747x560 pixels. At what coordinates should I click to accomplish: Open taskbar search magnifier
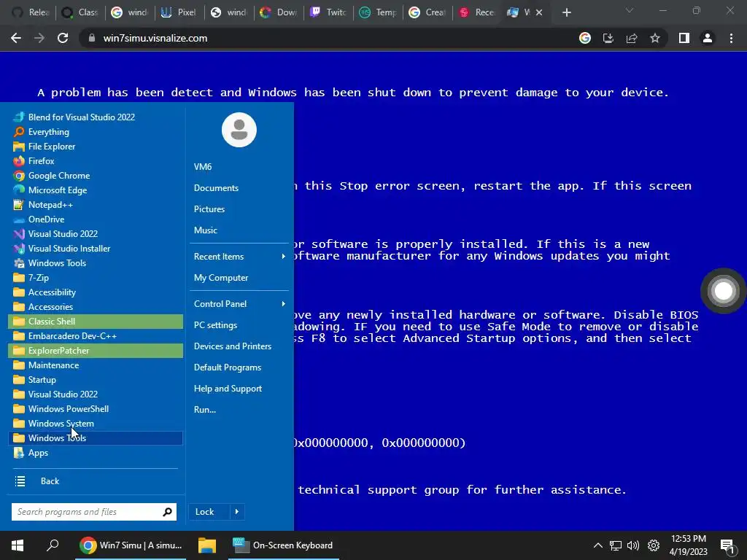pos(53,545)
